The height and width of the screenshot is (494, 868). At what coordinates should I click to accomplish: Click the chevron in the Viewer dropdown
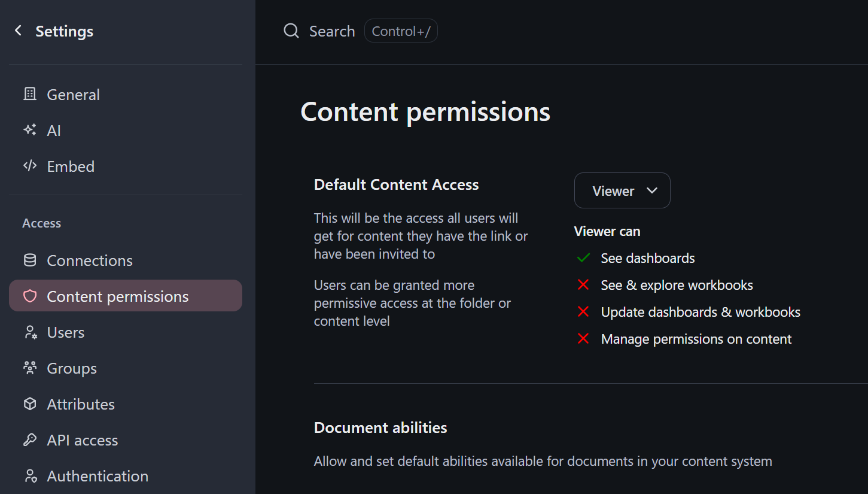click(x=652, y=191)
